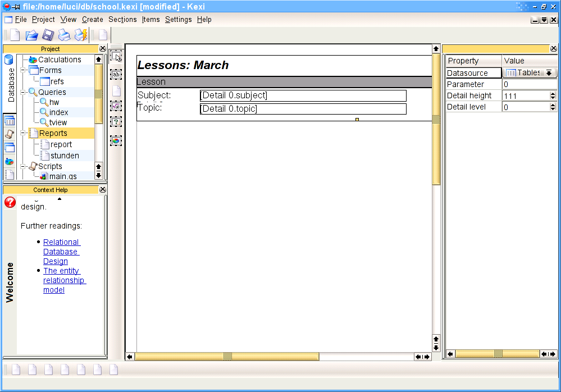
Task: Click the Print icon in the toolbar
Action: pos(64,35)
